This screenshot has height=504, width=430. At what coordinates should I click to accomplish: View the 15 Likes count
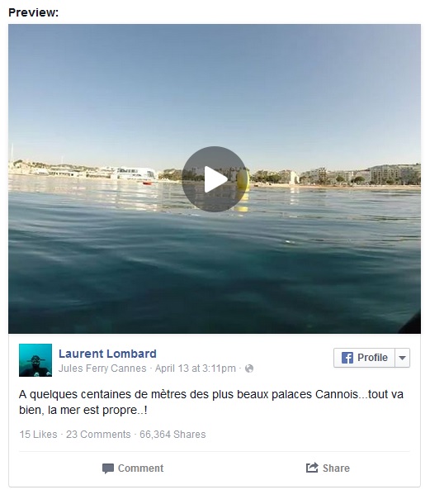click(x=38, y=435)
